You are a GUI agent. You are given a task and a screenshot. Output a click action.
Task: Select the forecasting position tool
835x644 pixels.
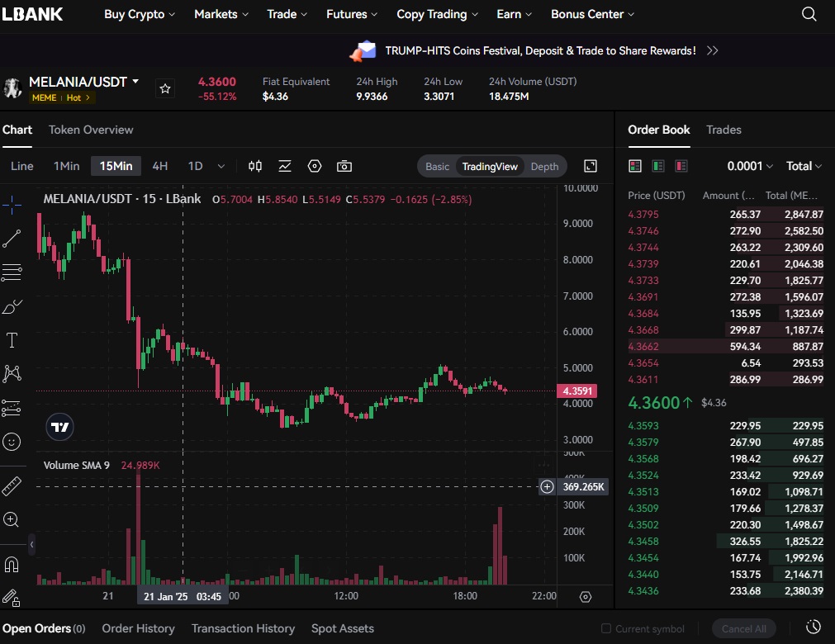pos(12,408)
